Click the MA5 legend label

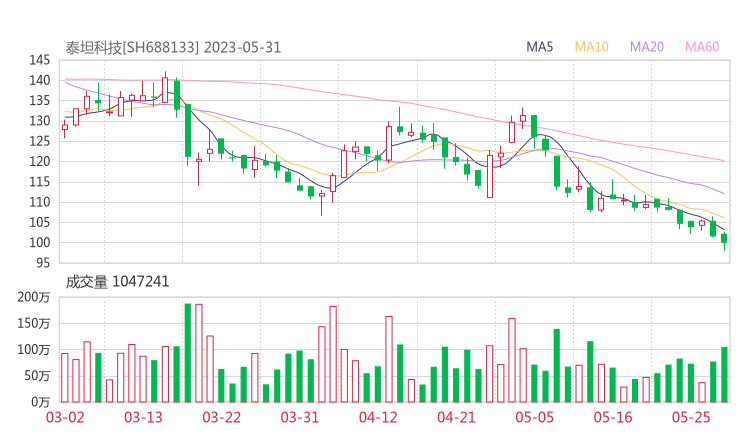(x=539, y=47)
